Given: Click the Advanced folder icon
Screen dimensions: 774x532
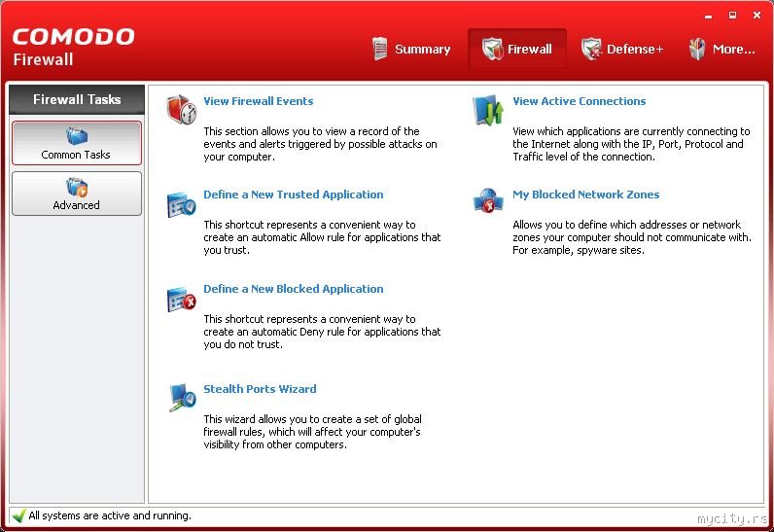Looking at the screenshot, I should click(77, 187).
